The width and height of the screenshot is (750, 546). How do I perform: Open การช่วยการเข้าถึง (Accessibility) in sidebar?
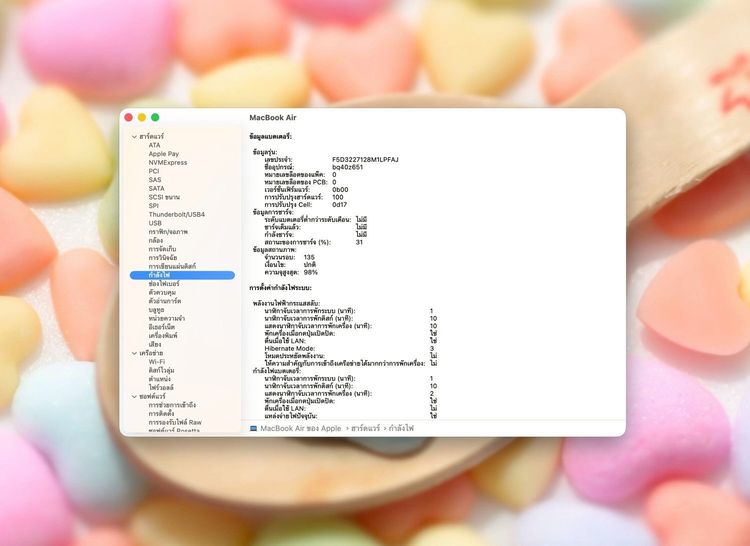tap(172, 405)
